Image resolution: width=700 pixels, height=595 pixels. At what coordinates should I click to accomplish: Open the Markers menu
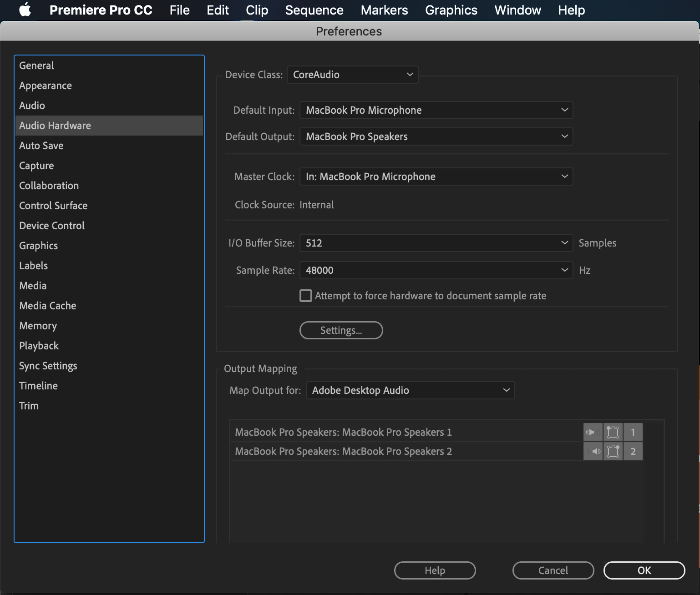point(384,10)
